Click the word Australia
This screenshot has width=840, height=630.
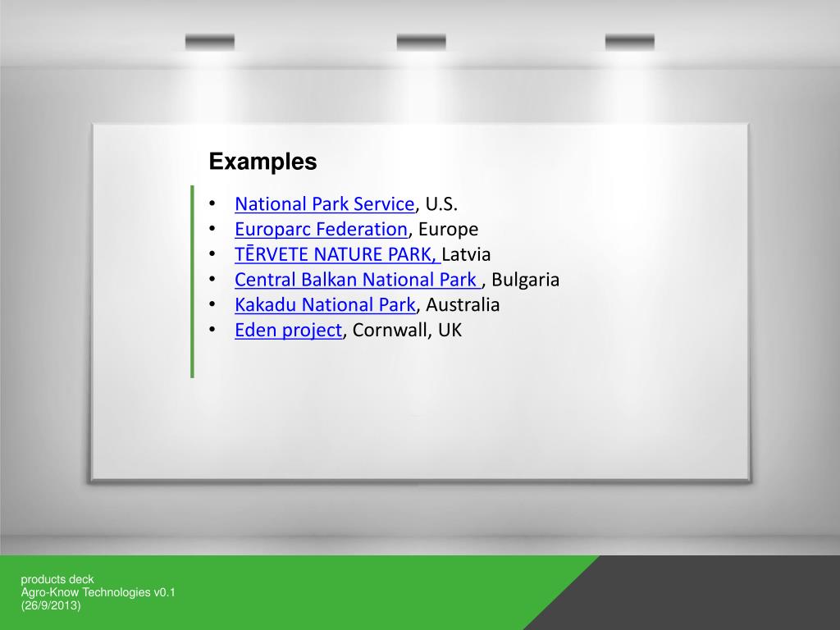(x=463, y=305)
